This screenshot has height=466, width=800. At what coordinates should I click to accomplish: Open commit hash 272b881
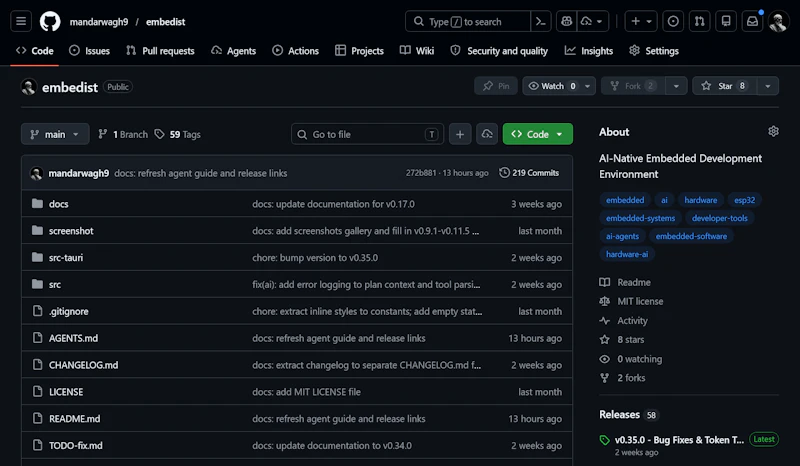(421, 173)
